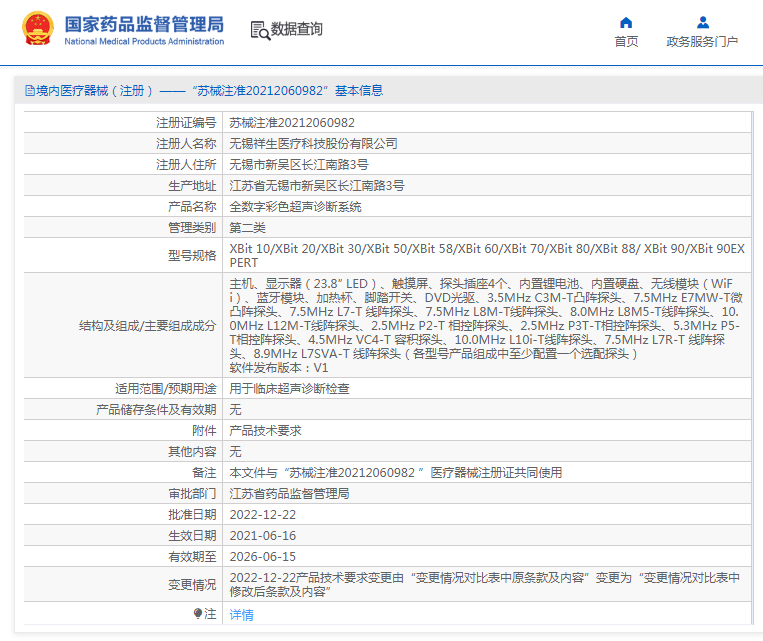Click the 产品技术要求 attachment cell
The image size is (763, 641).
point(265,430)
